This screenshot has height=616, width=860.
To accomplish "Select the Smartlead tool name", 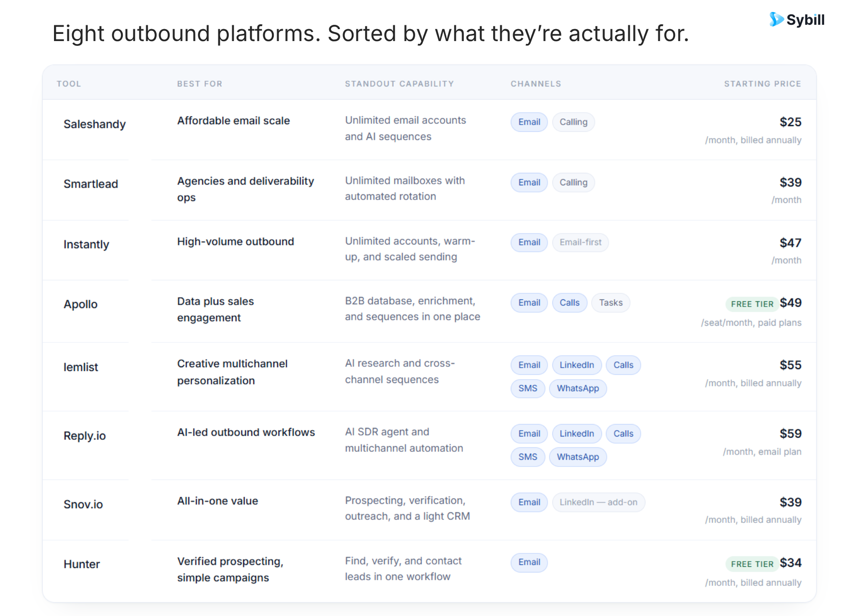I will (91, 184).
